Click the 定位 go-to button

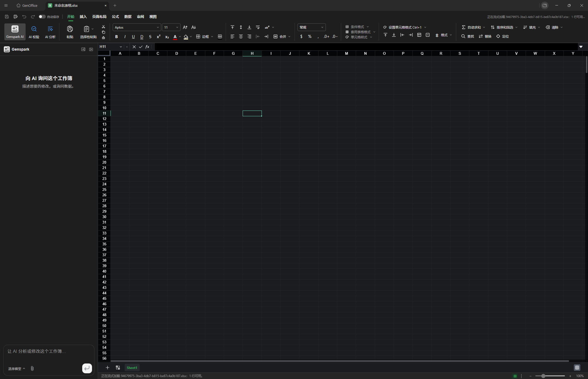point(503,36)
